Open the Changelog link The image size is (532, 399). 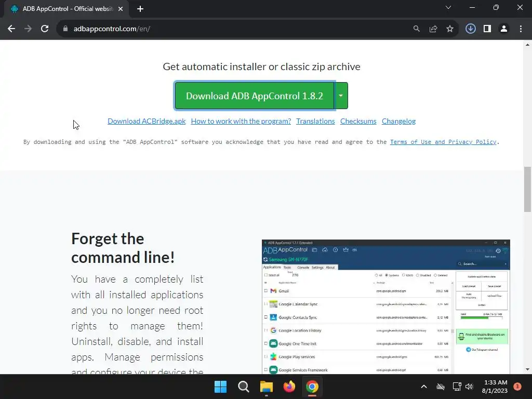pyautogui.click(x=398, y=121)
